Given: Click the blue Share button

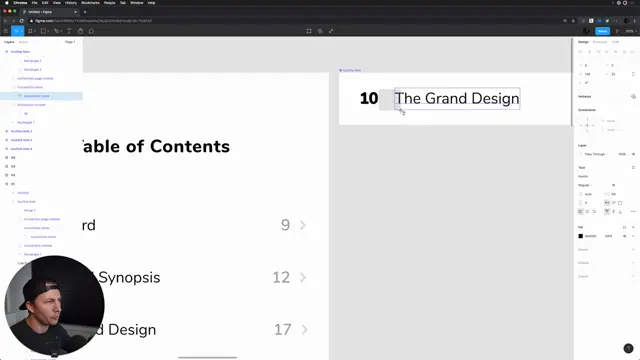Looking at the screenshot, I should tap(602, 31).
